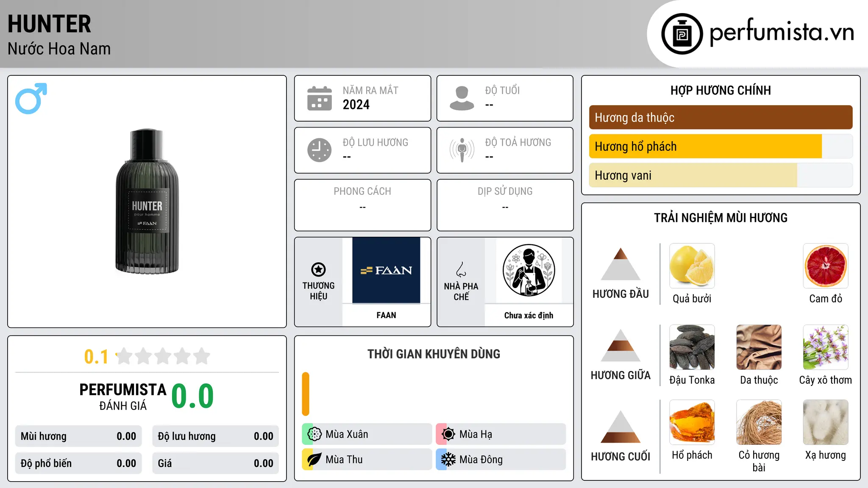Click the Hương da thuộc accord bar
The width and height of the screenshot is (868, 488).
click(721, 117)
